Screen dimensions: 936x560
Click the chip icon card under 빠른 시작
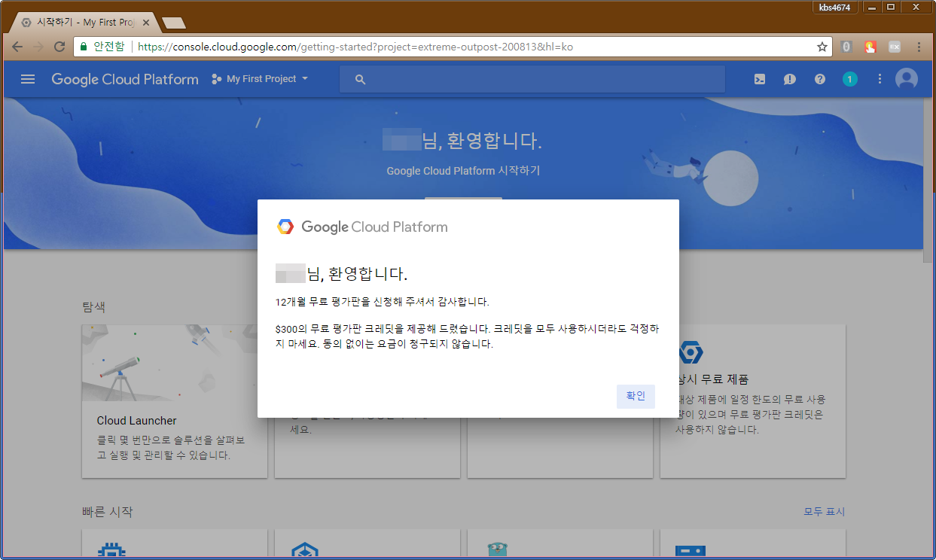click(x=175, y=544)
